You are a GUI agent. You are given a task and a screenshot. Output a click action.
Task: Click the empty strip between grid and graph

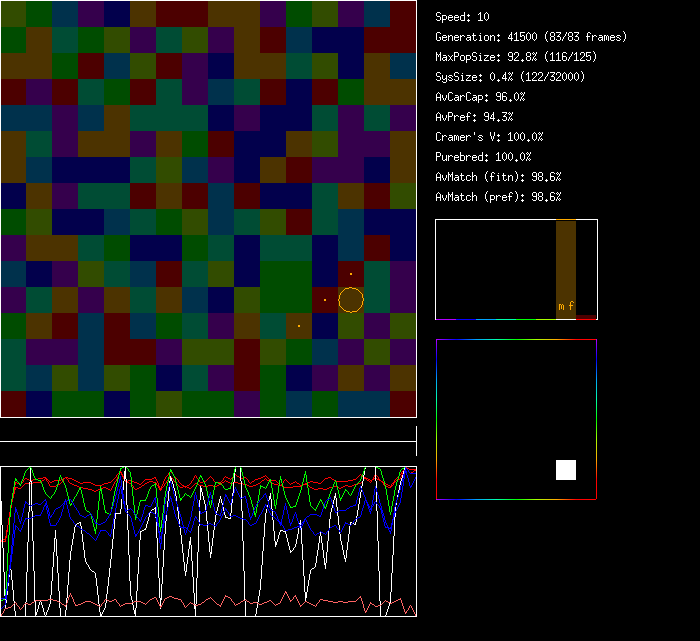tap(208, 430)
